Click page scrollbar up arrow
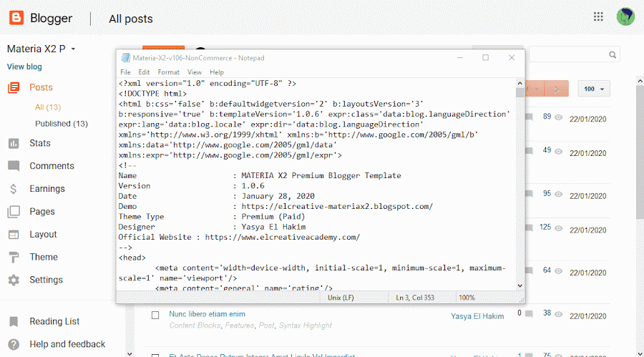The width and height of the screenshot is (644, 357). tap(640, 82)
